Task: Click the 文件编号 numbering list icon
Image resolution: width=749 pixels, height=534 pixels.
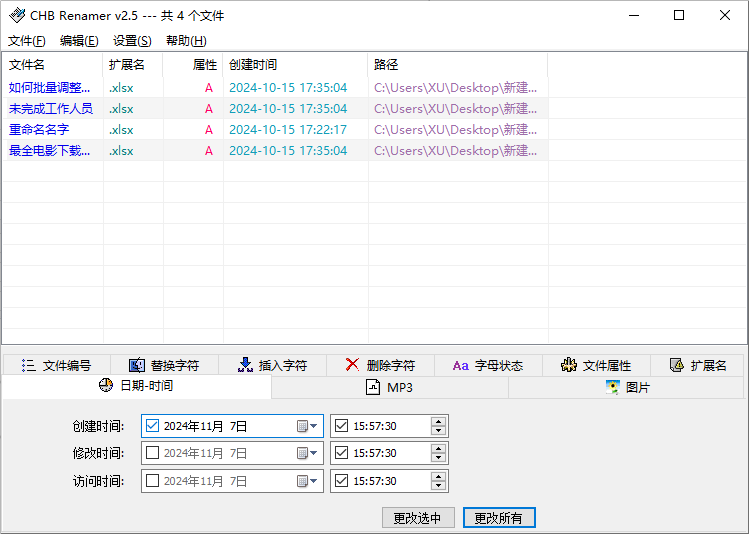Action: click(29, 366)
